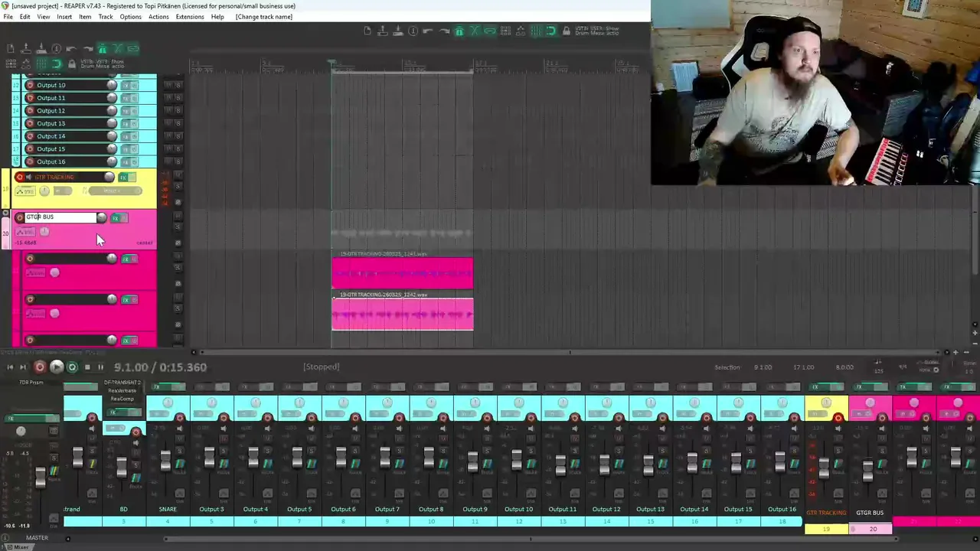The height and width of the screenshot is (551, 980).
Task: Toggle the transport Repeat button
Action: click(x=72, y=367)
